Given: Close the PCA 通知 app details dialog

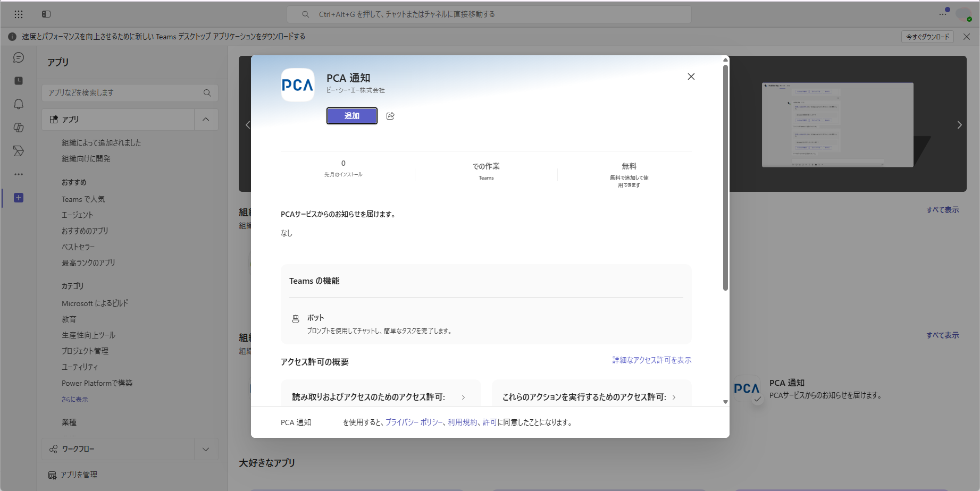Looking at the screenshot, I should [x=691, y=77].
